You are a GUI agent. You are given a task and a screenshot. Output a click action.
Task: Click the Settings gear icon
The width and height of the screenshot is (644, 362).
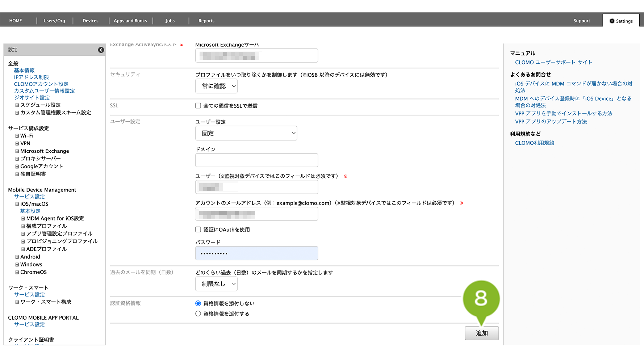click(612, 21)
